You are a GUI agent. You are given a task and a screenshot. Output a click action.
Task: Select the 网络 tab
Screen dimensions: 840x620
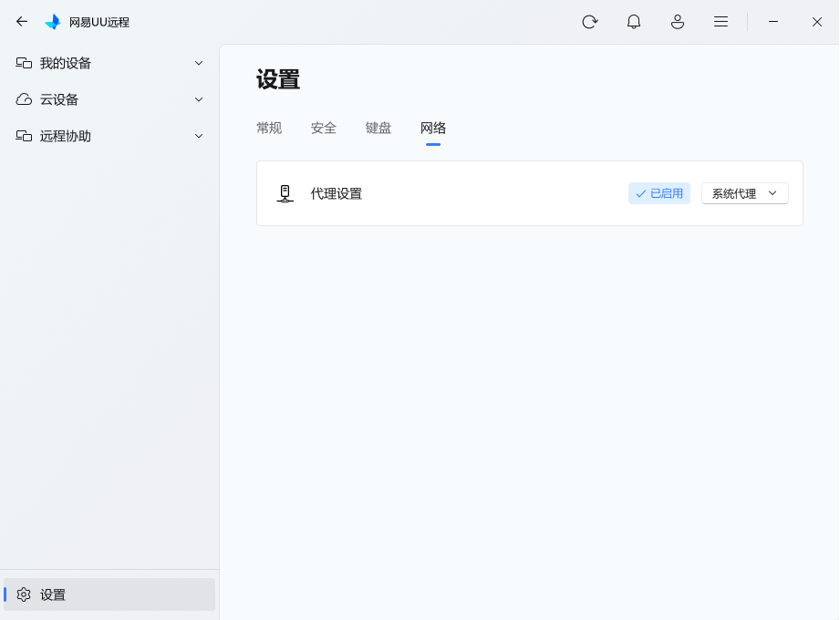click(433, 128)
